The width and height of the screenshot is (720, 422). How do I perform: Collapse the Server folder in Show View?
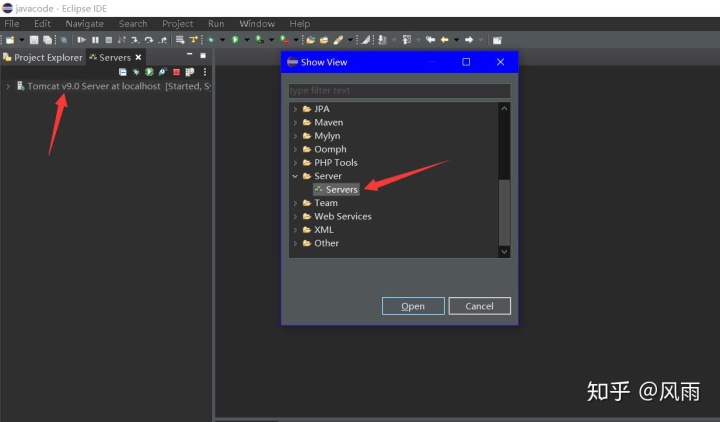[x=295, y=176]
